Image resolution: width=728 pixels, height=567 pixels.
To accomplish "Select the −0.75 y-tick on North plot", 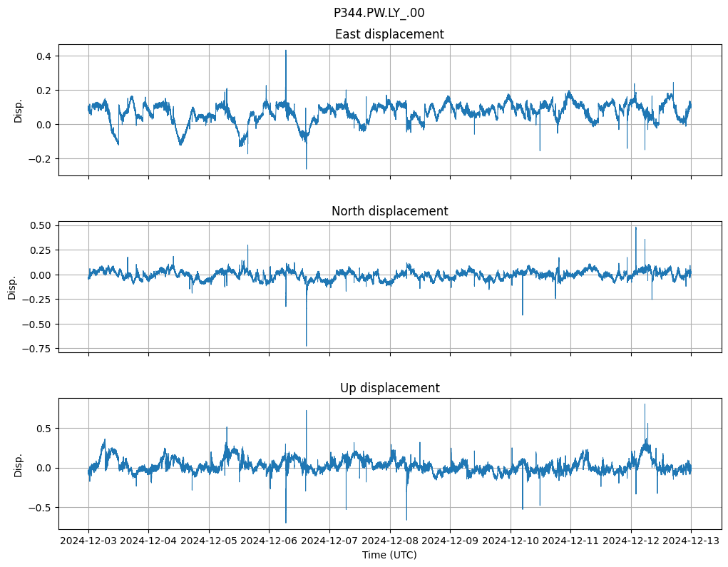I will [x=39, y=349].
